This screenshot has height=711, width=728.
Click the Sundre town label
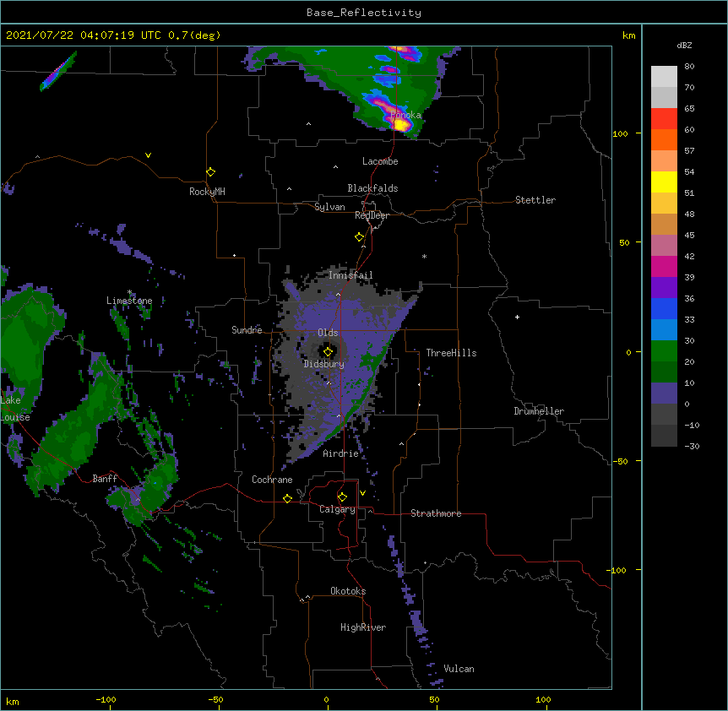(x=247, y=330)
